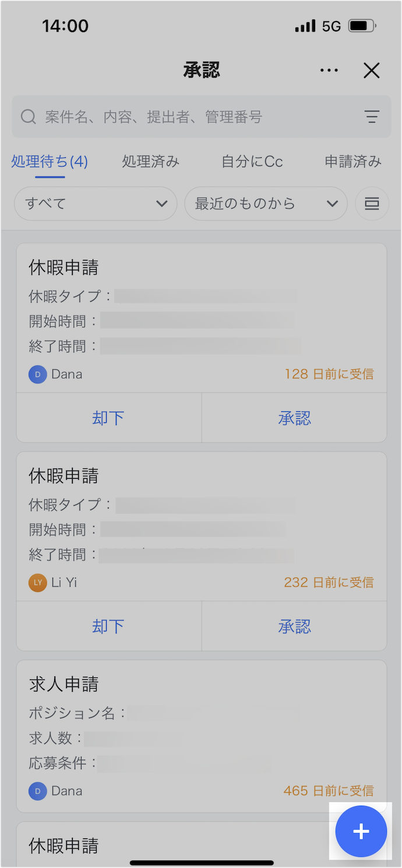Close the approval screen with X
This screenshot has width=402, height=868.
371,70
